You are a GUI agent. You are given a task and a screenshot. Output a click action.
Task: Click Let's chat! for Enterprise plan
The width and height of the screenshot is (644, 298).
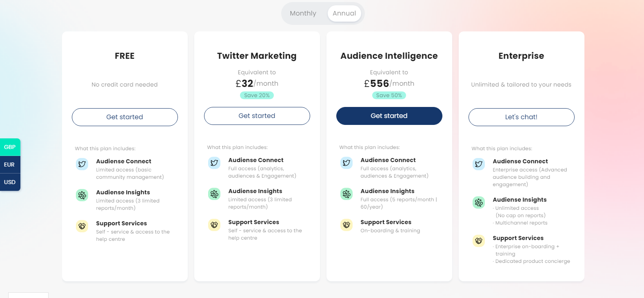point(522,117)
